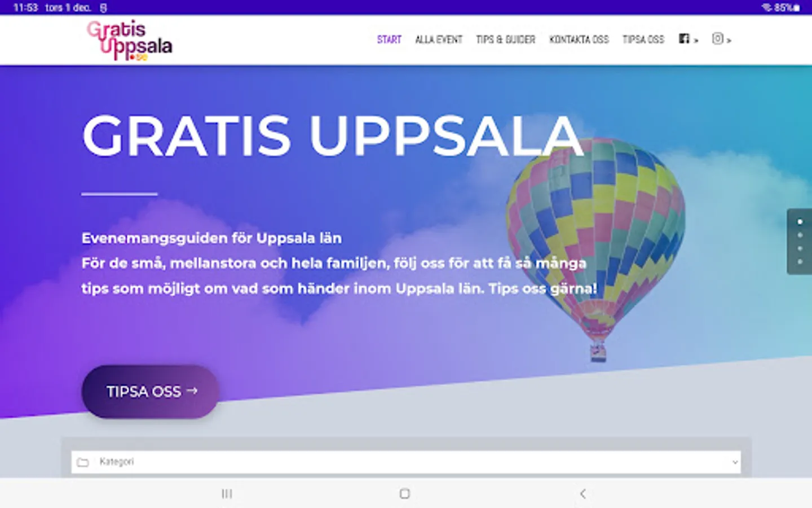Image resolution: width=812 pixels, height=508 pixels.
Task: Open the KONTAKTA OSS link
Action: coord(579,40)
